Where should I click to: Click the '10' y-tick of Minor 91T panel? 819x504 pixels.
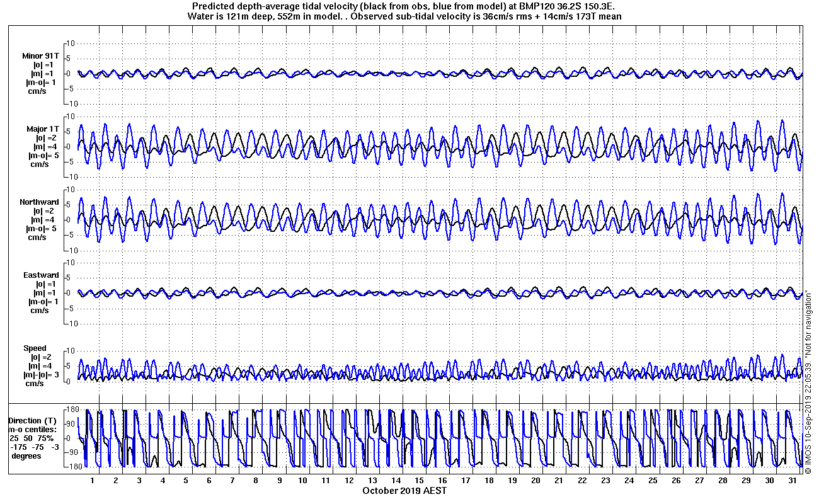71,43
